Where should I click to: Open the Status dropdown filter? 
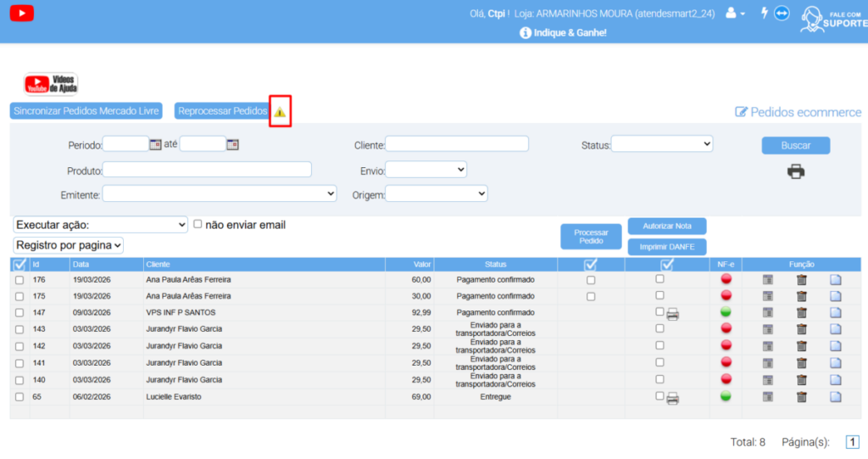(x=661, y=144)
